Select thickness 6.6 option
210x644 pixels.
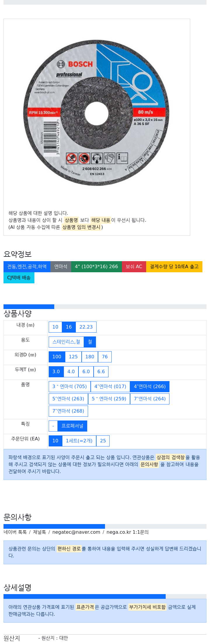coord(101,372)
